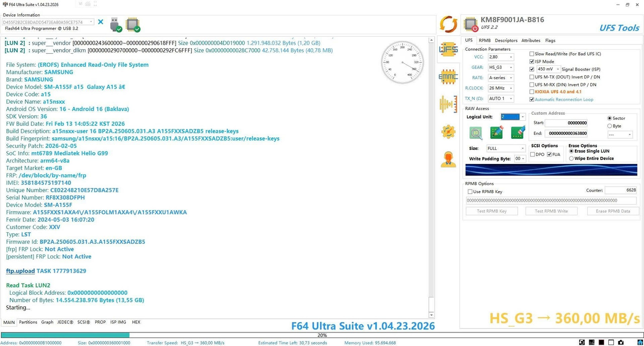The width and height of the screenshot is (644, 346).
Task: Select the Byte address radio button
Action: [x=610, y=126]
